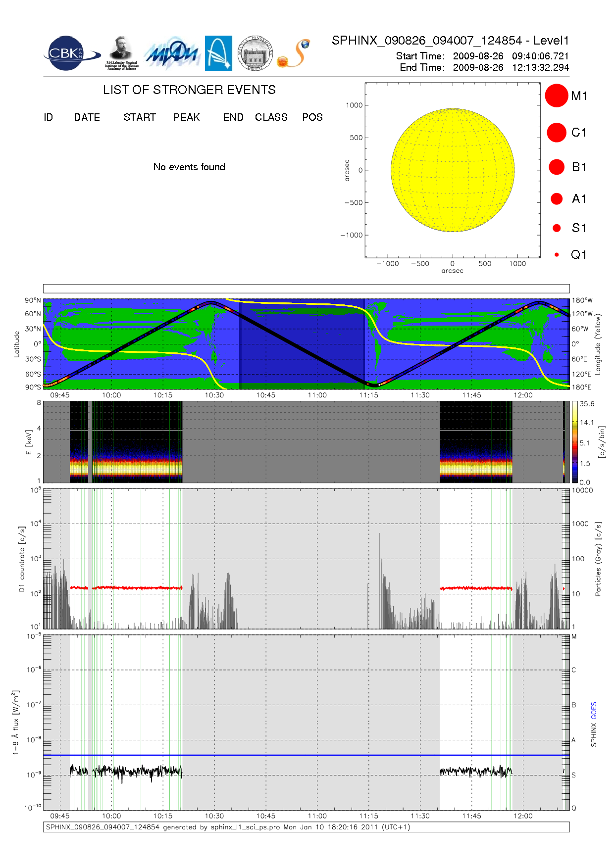Click the Lebedev Physical Institute portrait logo
The width and height of the screenshot is (614, 868).
(121, 53)
